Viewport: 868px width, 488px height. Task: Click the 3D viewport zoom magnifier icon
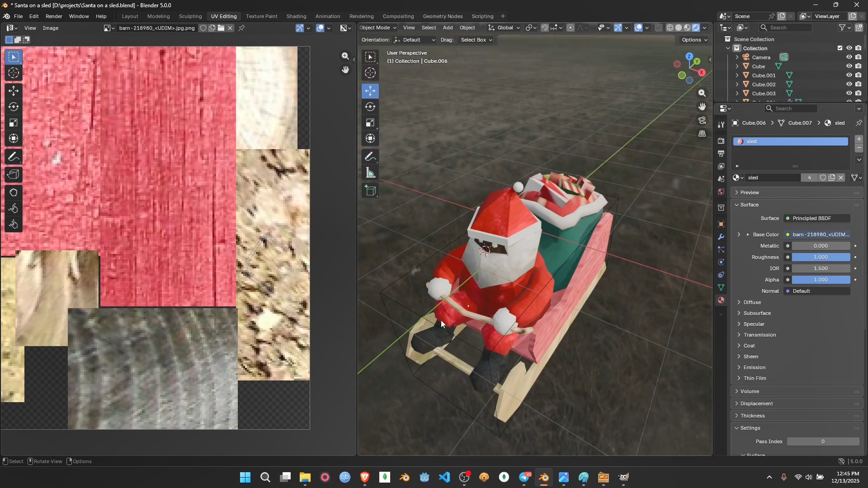click(x=702, y=93)
